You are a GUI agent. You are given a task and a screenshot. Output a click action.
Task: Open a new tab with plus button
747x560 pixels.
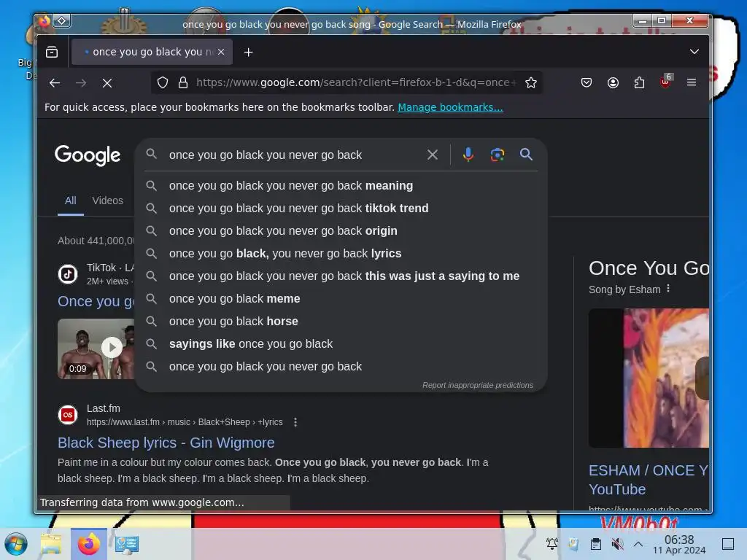(x=248, y=52)
